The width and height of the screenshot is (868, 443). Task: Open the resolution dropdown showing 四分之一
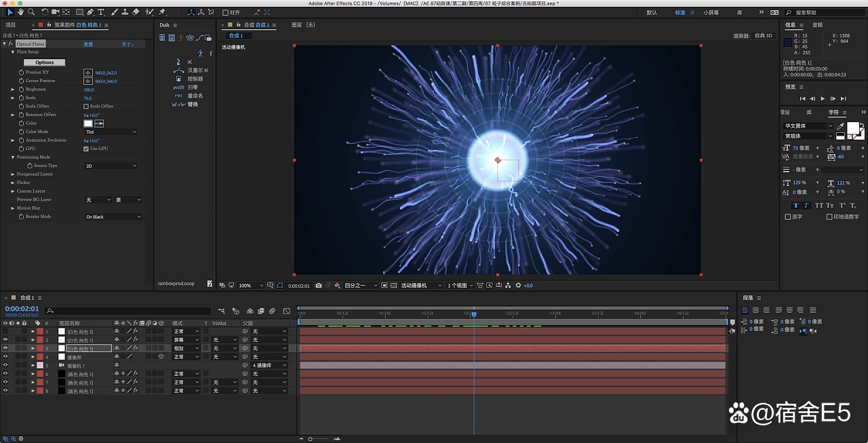click(355, 285)
